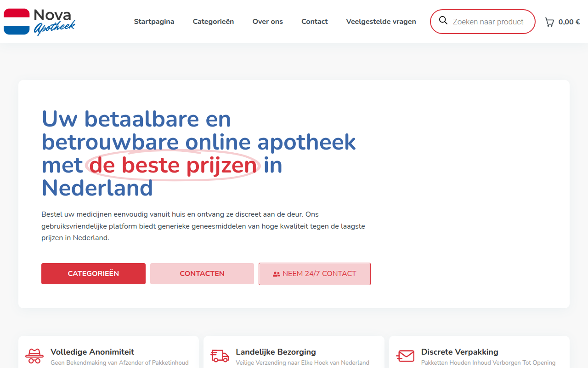Select Contact in the top navigation
Viewport: 588px width, 368px height.
tap(315, 22)
